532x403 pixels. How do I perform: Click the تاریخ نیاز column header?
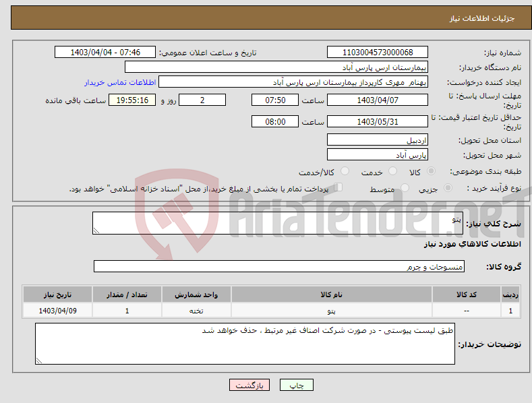pyautogui.click(x=57, y=294)
